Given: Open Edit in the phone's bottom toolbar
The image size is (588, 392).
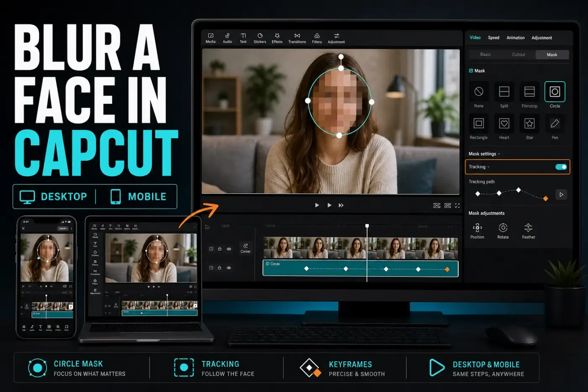Looking at the screenshot, I should pyautogui.click(x=24, y=328).
